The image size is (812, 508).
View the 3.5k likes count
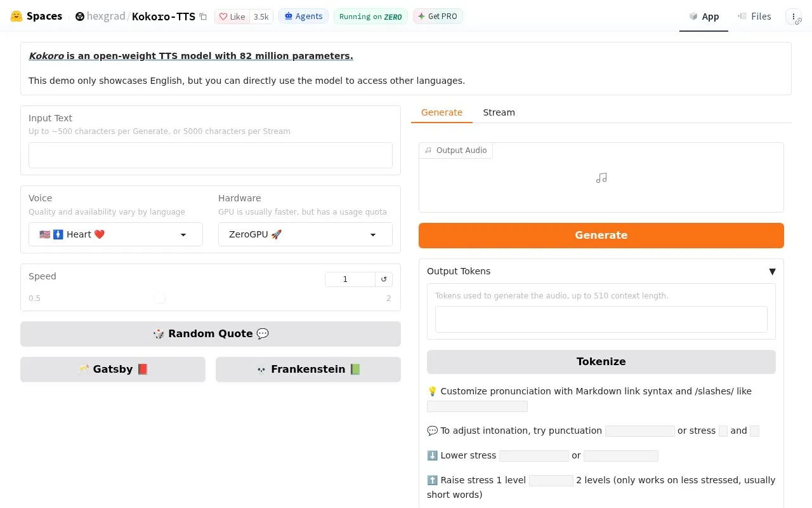(261, 17)
